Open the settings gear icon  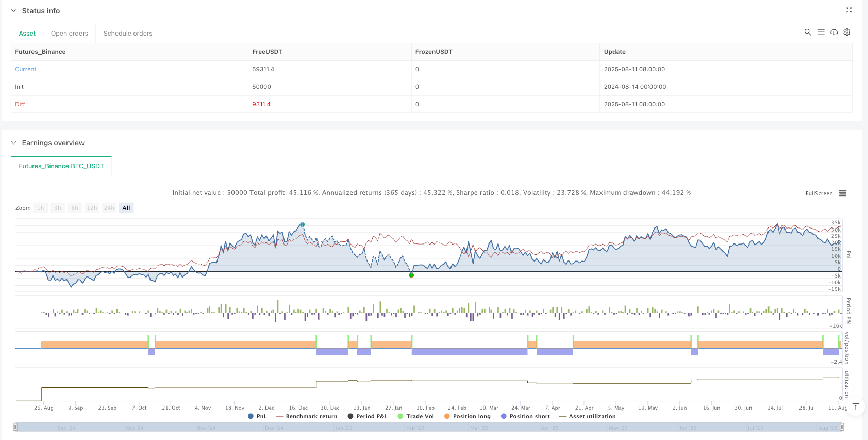click(847, 32)
